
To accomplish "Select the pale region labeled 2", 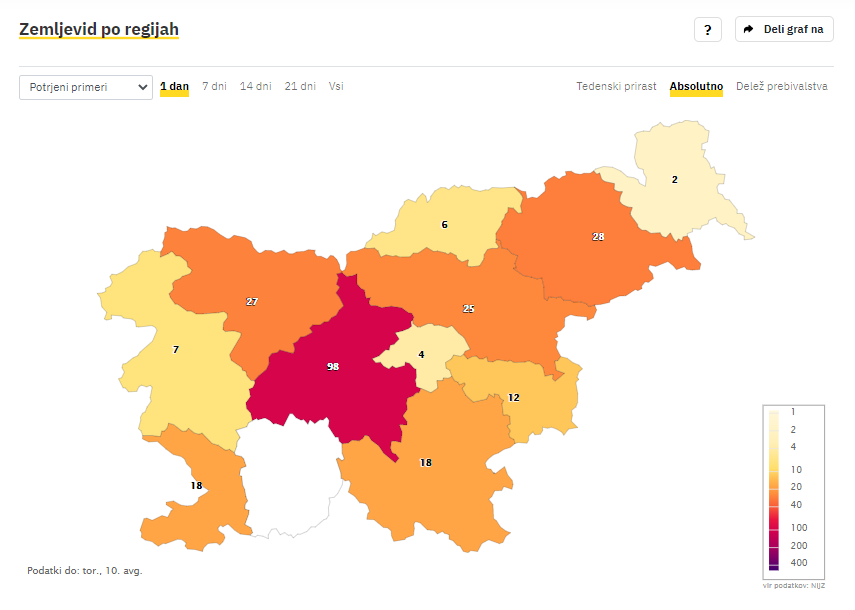I will (675, 179).
